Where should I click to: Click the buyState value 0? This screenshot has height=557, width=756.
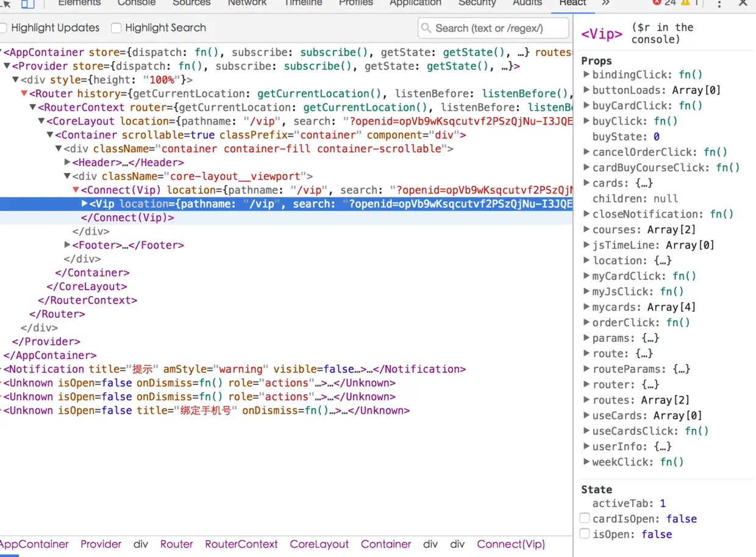click(x=657, y=137)
